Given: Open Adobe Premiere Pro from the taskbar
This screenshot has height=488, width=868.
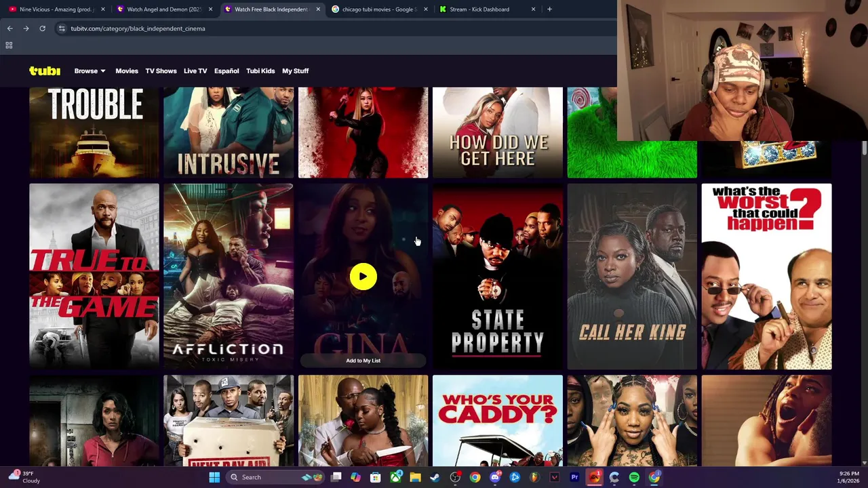Looking at the screenshot, I should pyautogui.click(x=574, y=477).
